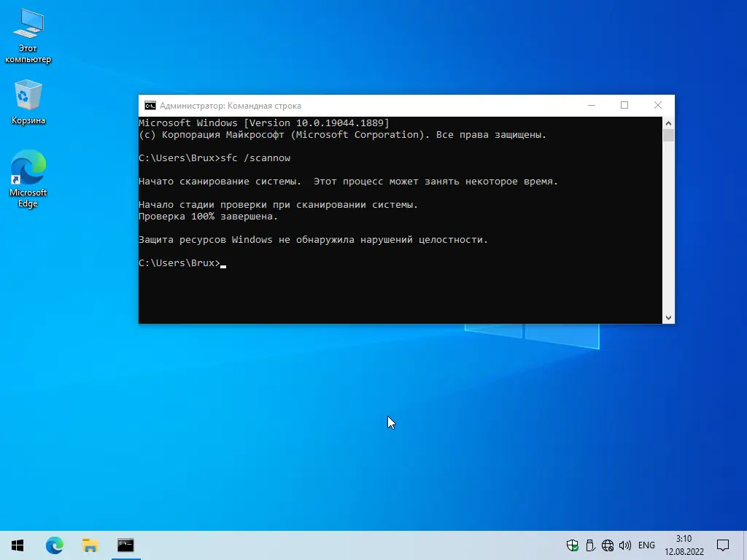Click the line 'C:\Users\Brux>sfc /scannow'

214,158
